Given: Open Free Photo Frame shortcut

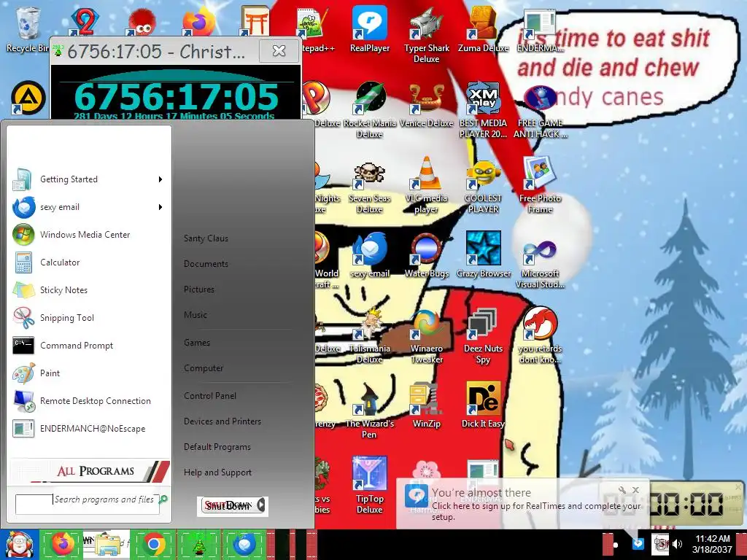Looking at the screenshot, I should (540, 186).
